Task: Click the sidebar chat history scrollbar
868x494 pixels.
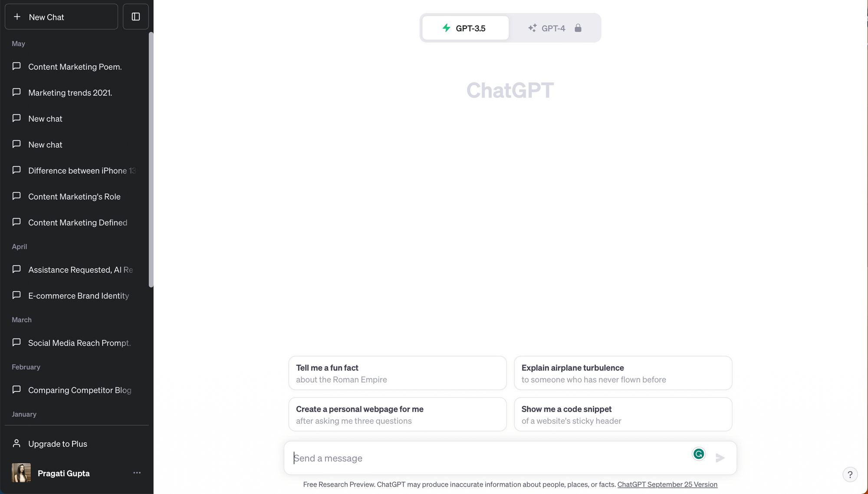Action: click(x=151, y=160)
